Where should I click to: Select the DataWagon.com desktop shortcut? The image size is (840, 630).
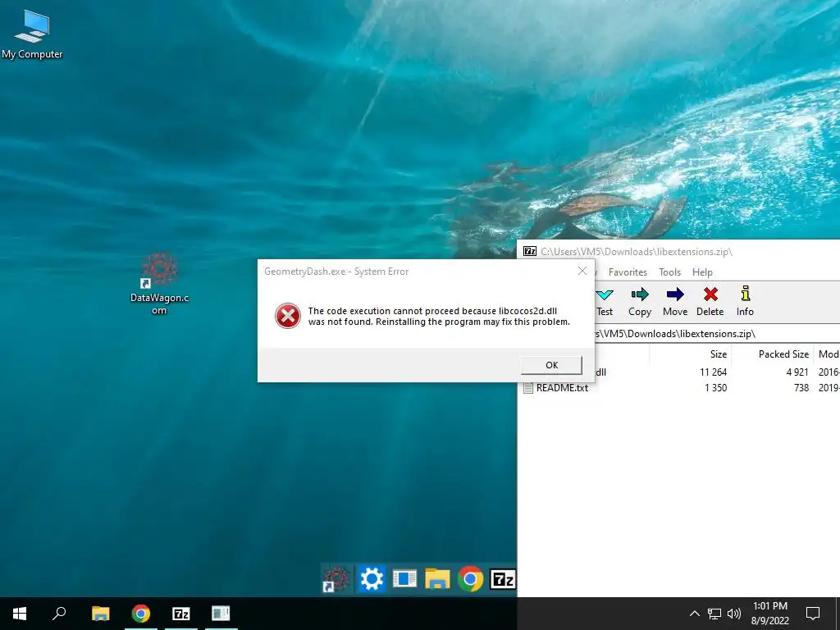(159, 283)
